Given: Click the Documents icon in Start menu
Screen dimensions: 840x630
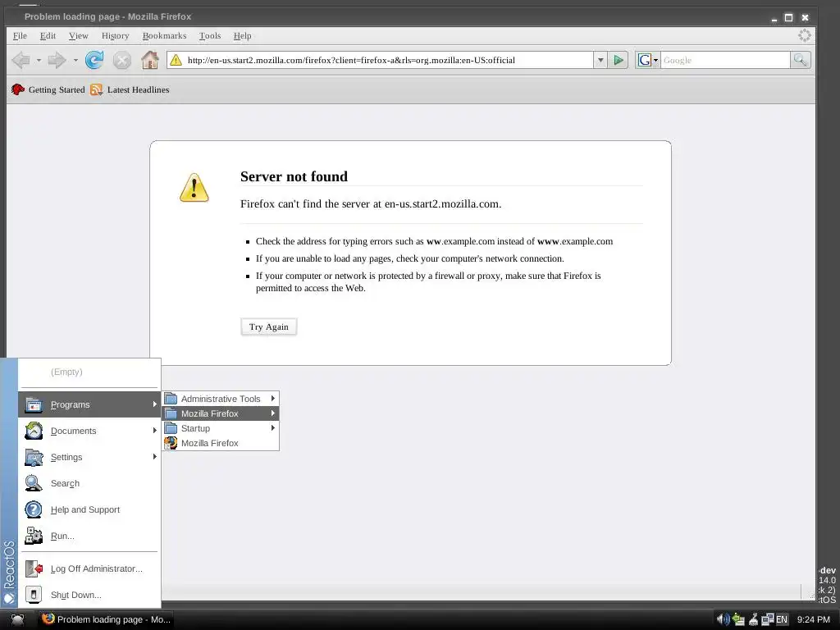Looking at the screenshot, I should click(x=33, y=431).
